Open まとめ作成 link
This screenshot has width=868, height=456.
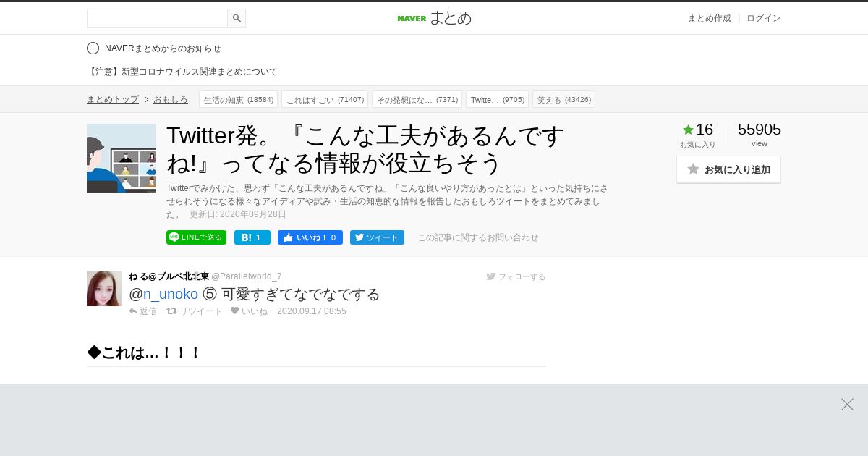tap(709, 18)
